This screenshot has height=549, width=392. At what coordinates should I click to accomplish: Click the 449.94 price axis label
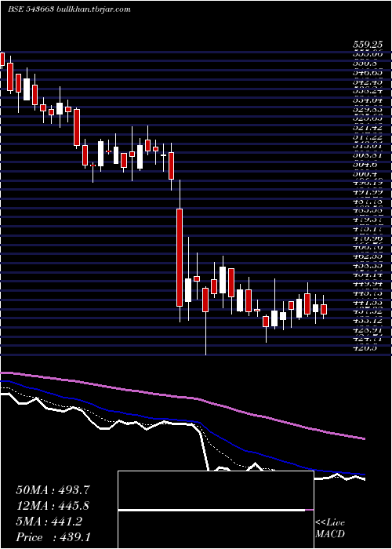[x=367, y=284]
